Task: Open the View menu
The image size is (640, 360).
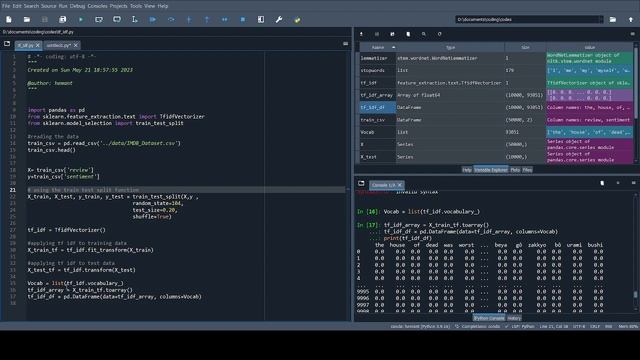Action: click(x=149, y=6)
